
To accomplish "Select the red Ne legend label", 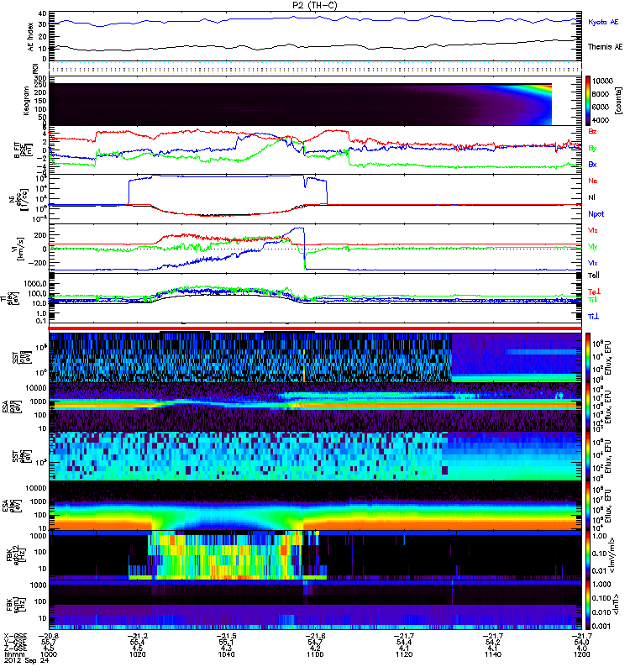I will click(x=592, y=181).
